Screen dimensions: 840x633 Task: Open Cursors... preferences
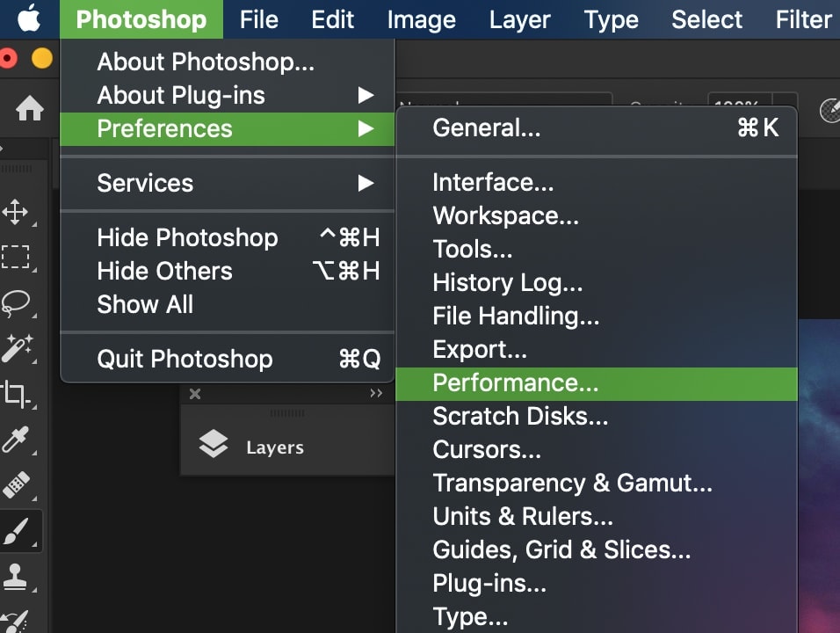tap(597, 449)
